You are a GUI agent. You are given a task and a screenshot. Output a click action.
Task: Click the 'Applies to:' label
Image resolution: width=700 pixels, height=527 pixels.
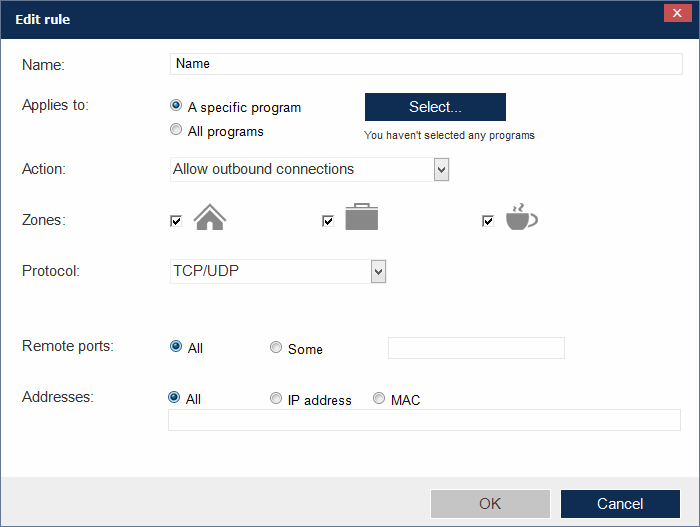coord(55,105)
